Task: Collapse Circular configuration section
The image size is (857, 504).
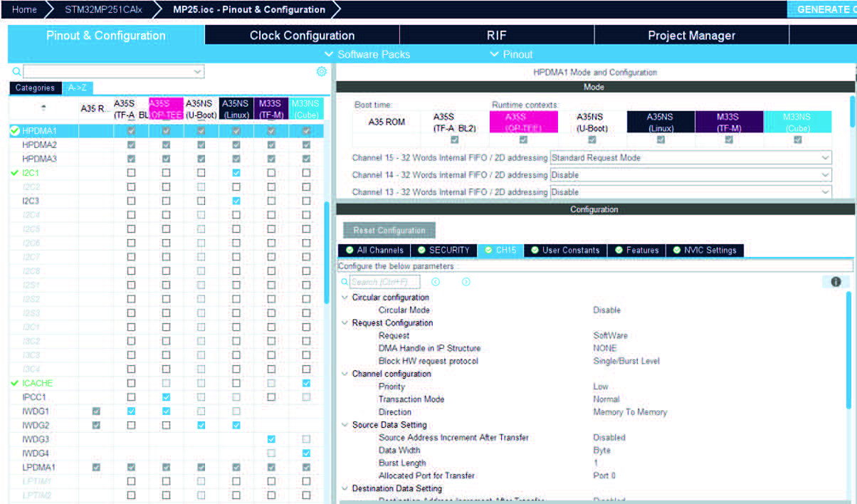Action: [345, 298]
